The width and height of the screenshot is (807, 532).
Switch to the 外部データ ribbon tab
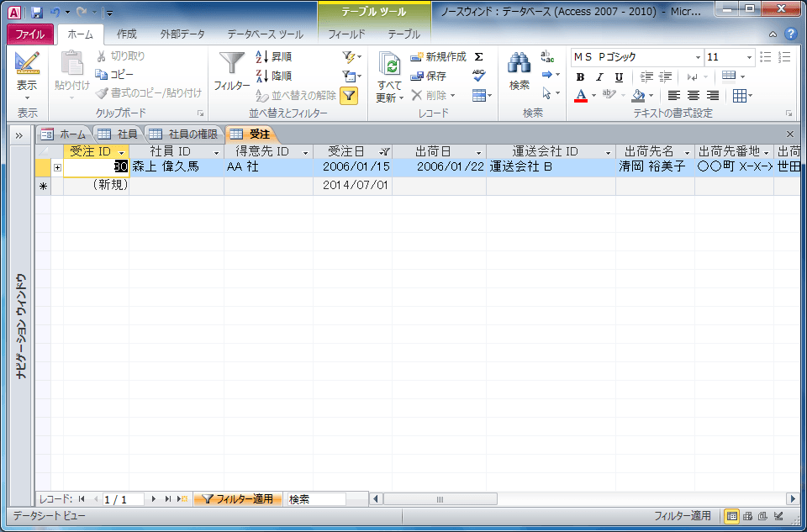(182, 34)
